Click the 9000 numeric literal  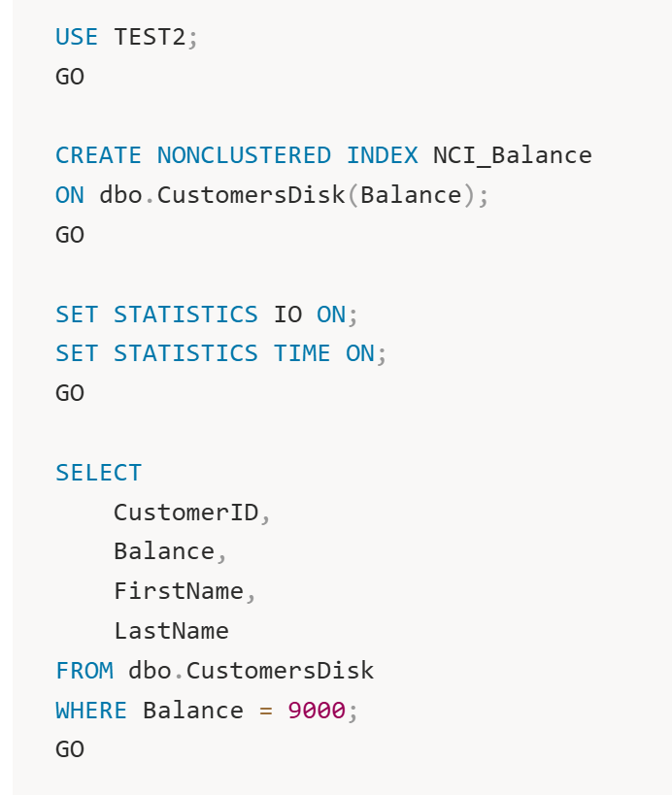(x=317, y=711)
